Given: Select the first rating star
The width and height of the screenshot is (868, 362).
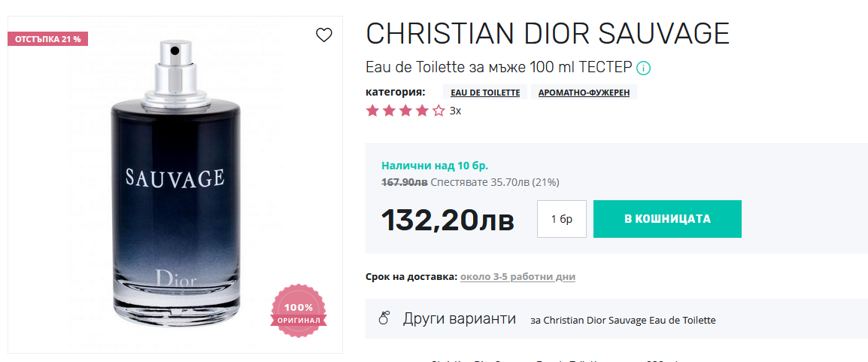Looking at the screenshot, I should pos(372,111).
